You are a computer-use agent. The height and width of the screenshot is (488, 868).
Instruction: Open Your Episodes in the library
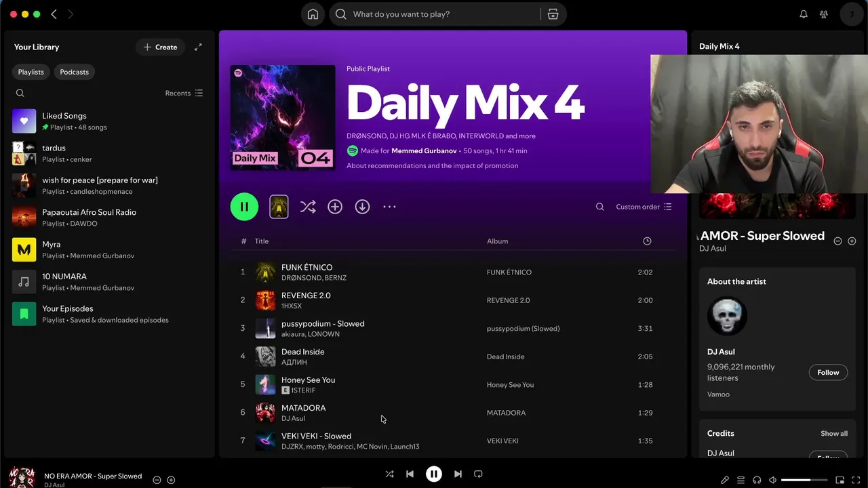coord(108,314)
